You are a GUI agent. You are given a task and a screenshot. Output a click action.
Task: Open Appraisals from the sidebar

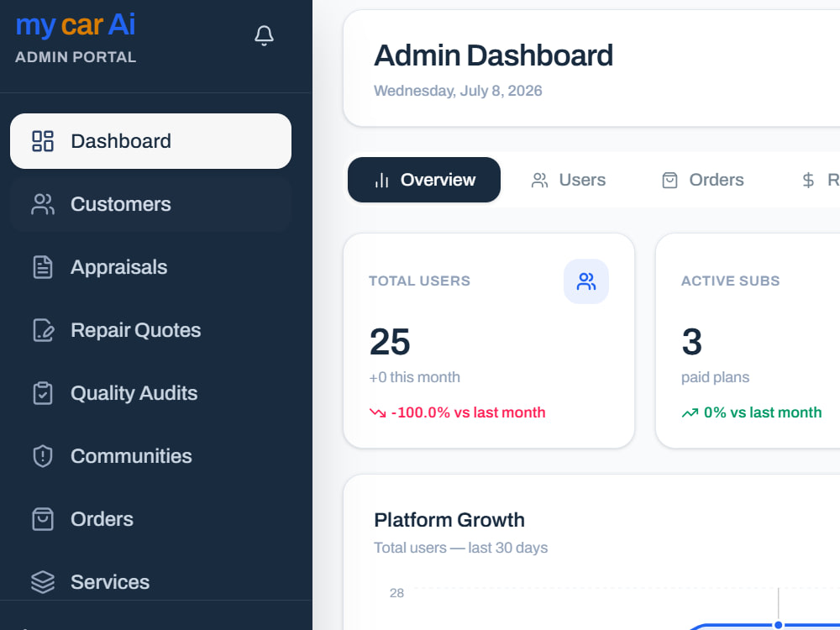(x=150, y=267)
